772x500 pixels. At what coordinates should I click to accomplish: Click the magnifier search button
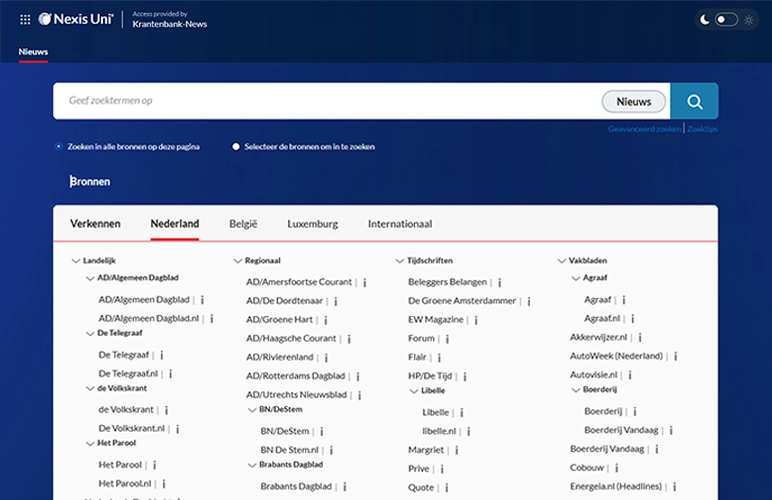coord(694,101)
